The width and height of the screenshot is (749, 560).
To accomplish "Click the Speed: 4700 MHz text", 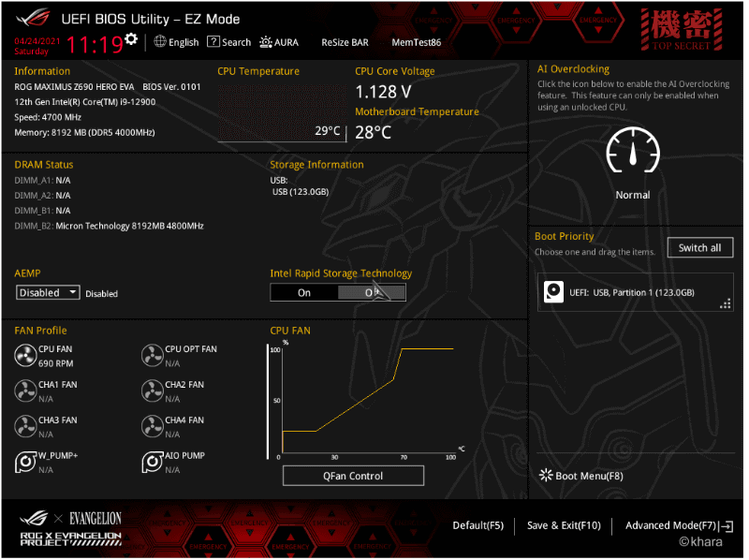I will pyautogui.click(x=48, y=118).
